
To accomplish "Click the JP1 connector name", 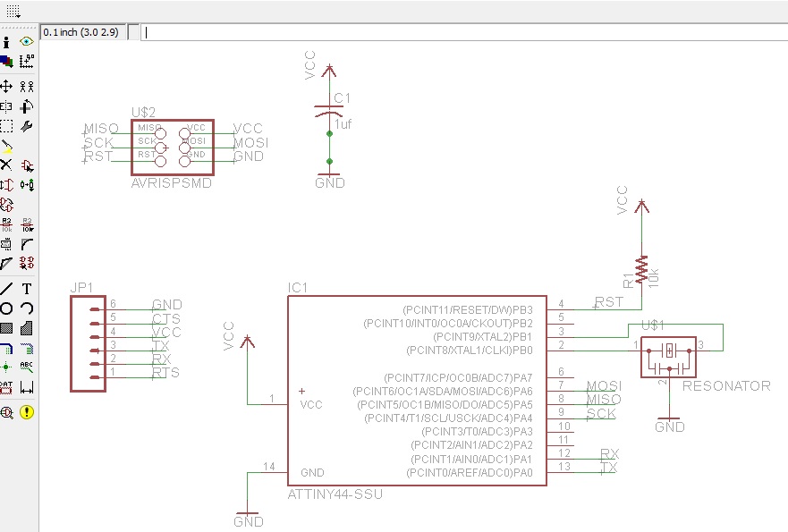I will point(81,287).
